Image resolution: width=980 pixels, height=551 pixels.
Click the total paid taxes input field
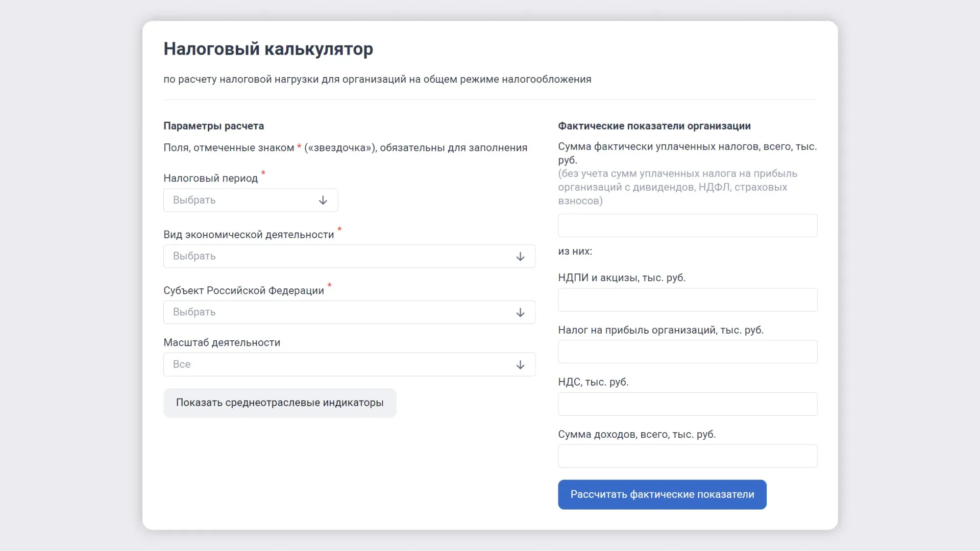[x=687, y=226]
